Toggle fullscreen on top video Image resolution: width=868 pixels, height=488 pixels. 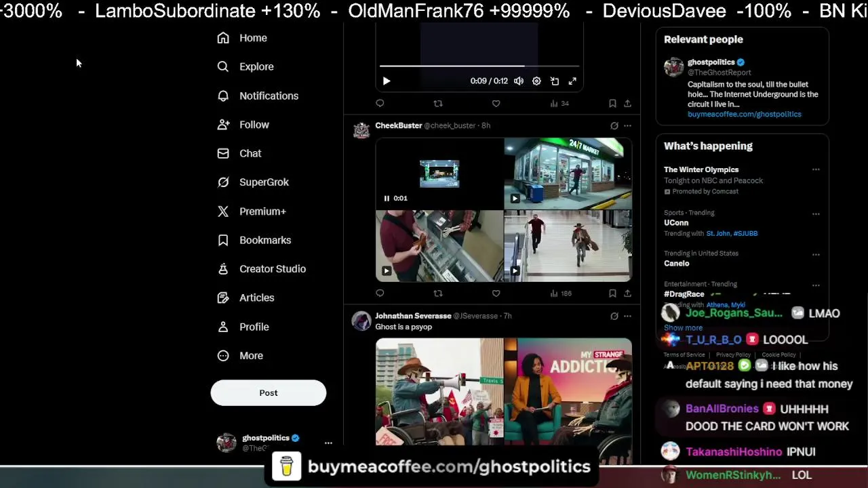point(572,81)
